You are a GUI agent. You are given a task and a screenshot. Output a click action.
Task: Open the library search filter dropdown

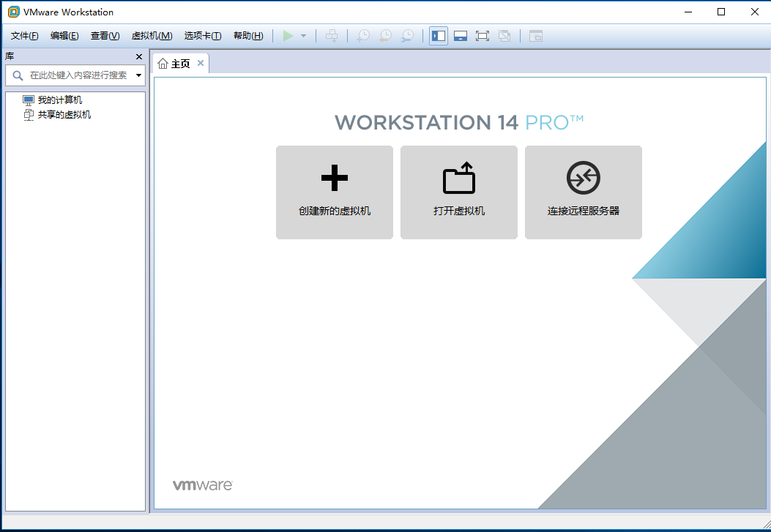(x=138, y=75)
